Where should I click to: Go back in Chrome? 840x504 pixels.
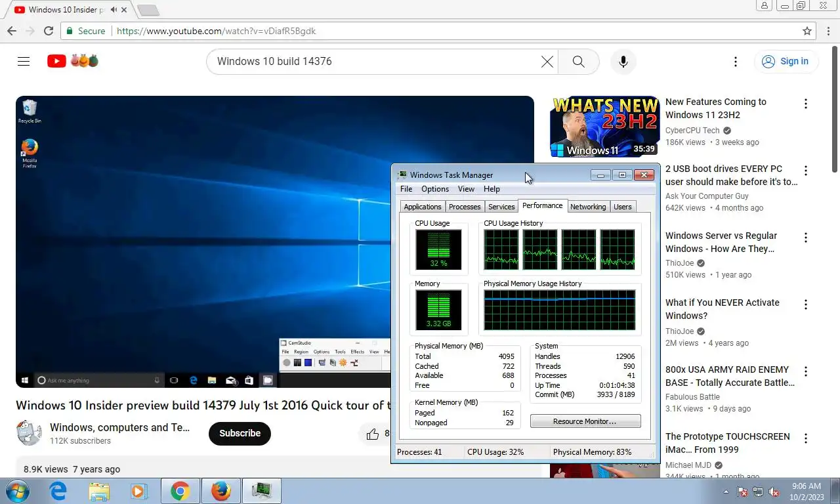(12, 31)
